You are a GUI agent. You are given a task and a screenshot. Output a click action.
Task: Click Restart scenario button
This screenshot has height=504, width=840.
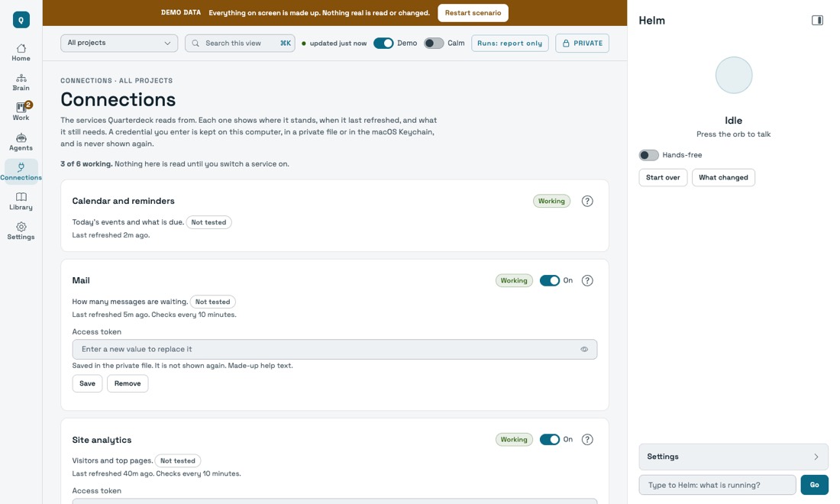click(x=473, y=13)
